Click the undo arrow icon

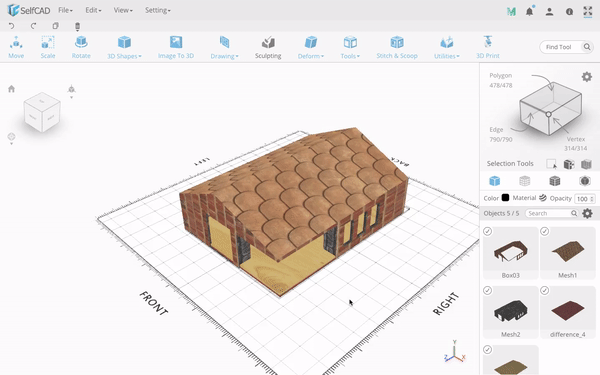11,26
